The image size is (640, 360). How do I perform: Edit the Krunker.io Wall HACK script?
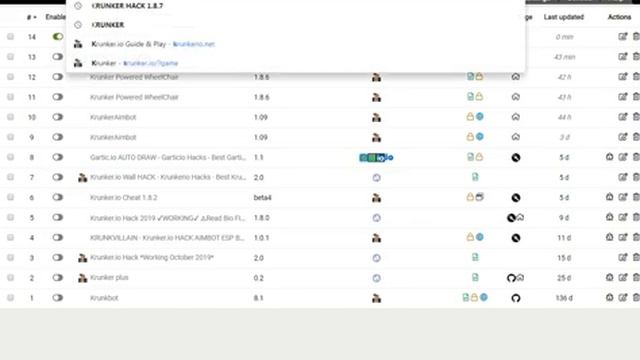[x=622, y=177]
